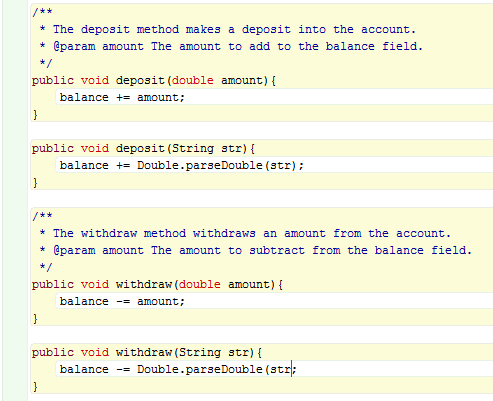
Task: Click closing brace of deposit(String str) method
Action: [x=35, y=183]
